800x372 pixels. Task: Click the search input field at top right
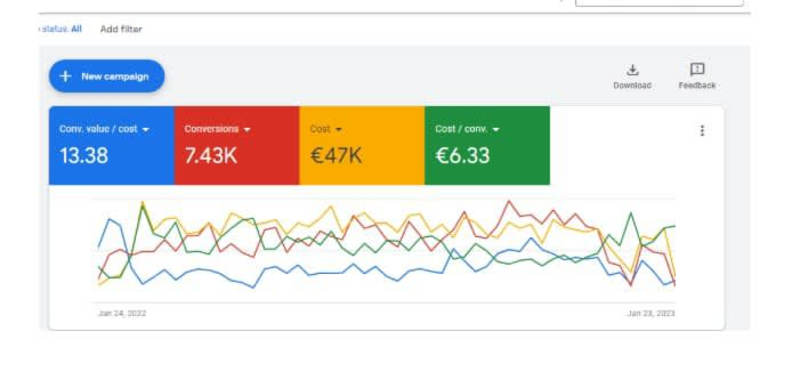pyautogui.click(x=659, y=3)
